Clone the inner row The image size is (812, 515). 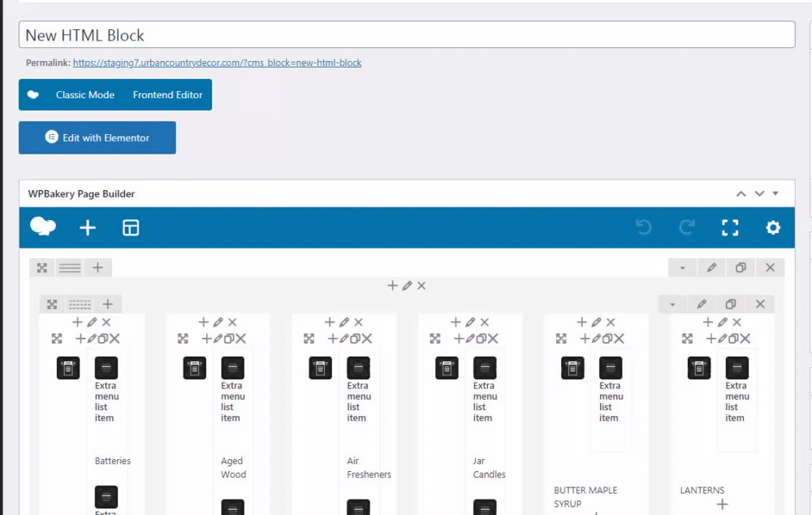[x=731, y=304]
